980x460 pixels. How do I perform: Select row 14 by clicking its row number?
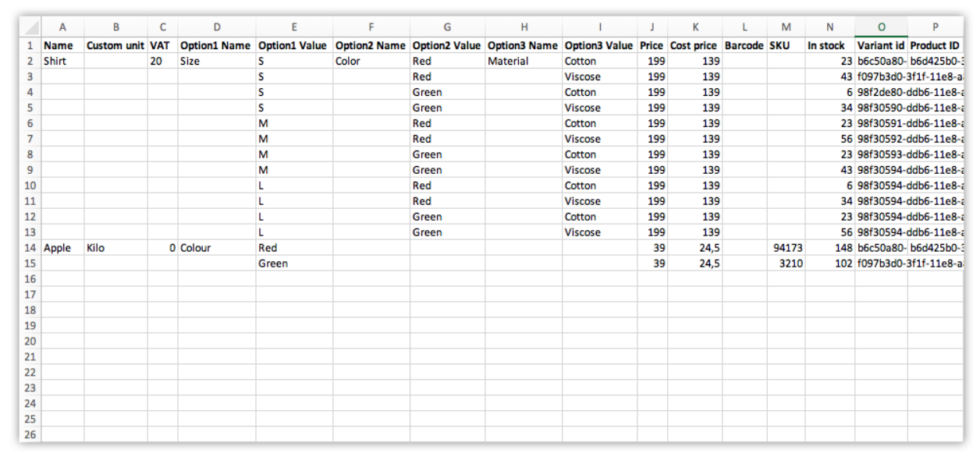click(30, 248)
